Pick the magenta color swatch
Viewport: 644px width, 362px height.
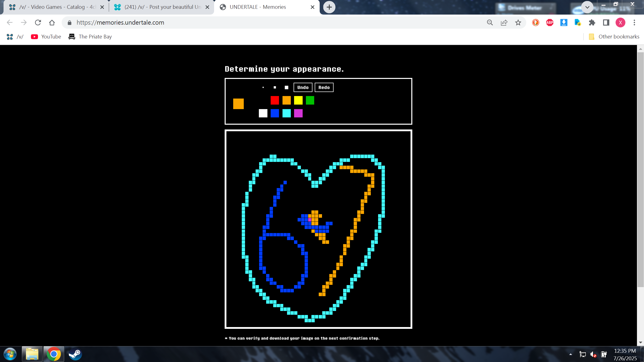coord(298,113)
